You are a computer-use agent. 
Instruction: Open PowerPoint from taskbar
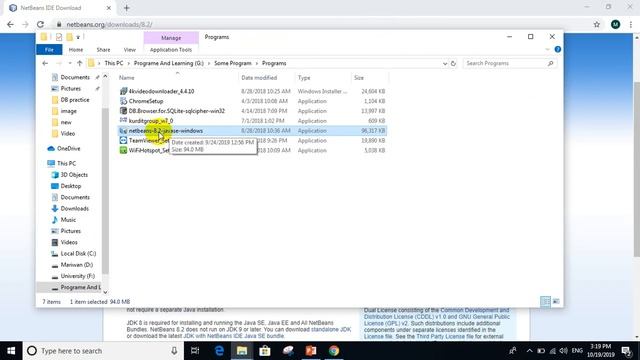pyautogui.click(x=311, y=351)
